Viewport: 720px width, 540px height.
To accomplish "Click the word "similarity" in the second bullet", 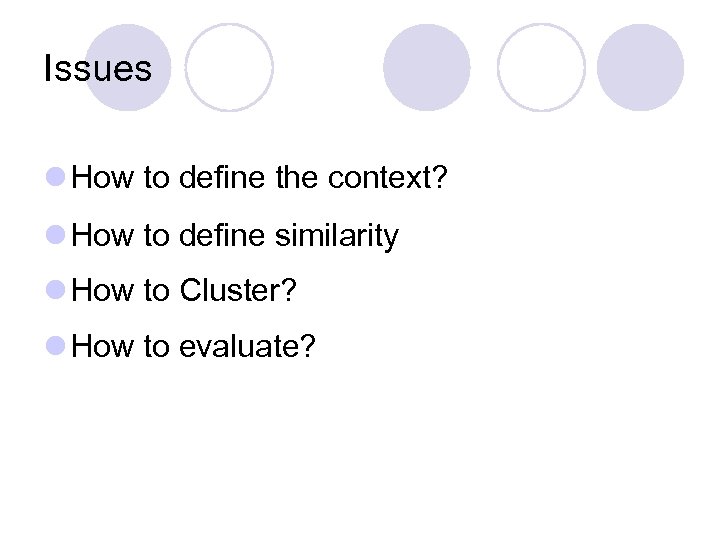I will tap(336, 236).
